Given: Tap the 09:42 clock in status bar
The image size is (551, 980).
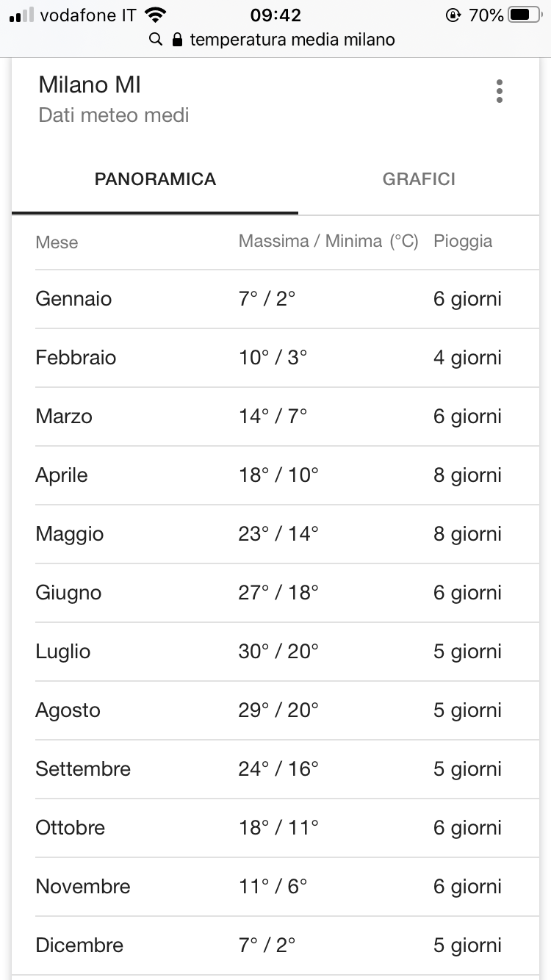Looking at the screenshot, I should click(x=275, y=15).
